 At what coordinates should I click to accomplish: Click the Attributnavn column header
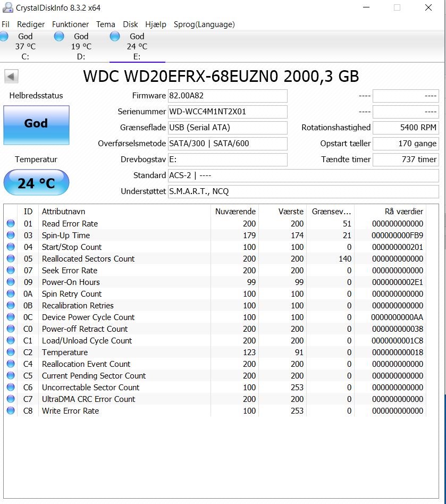[125, 212]
